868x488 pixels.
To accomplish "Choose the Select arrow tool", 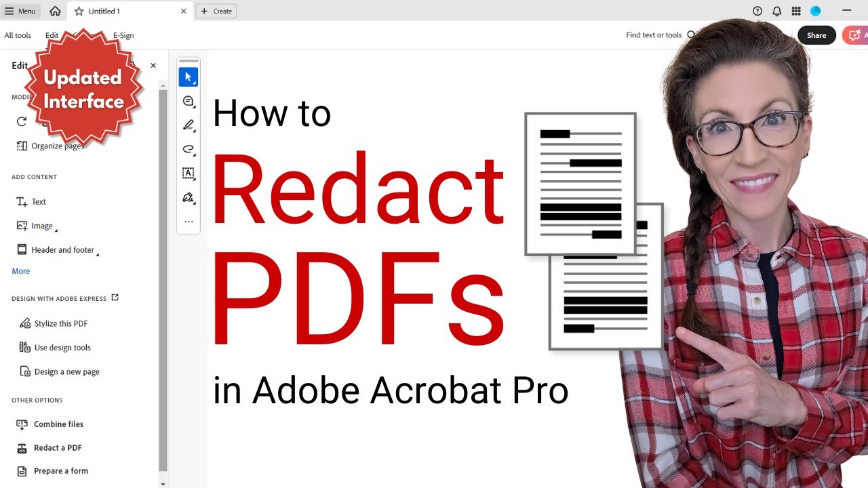I will (189, 77).
